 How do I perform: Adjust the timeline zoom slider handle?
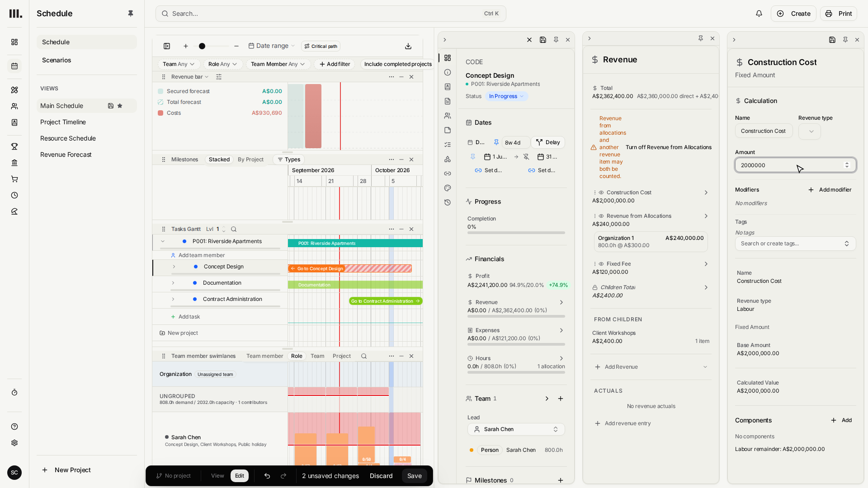(202, 46)
